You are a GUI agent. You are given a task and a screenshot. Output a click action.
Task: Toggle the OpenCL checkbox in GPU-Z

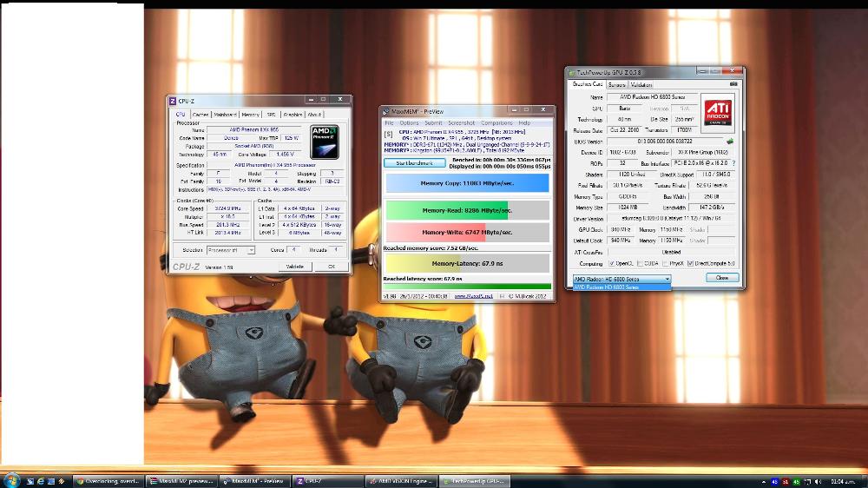[611, 264]
